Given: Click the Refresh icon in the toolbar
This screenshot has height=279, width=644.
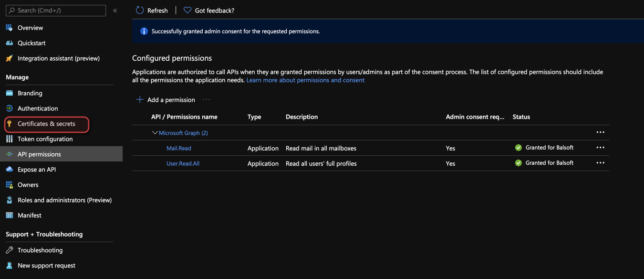Looking at the screenshot, I should (x=140, y=10).
